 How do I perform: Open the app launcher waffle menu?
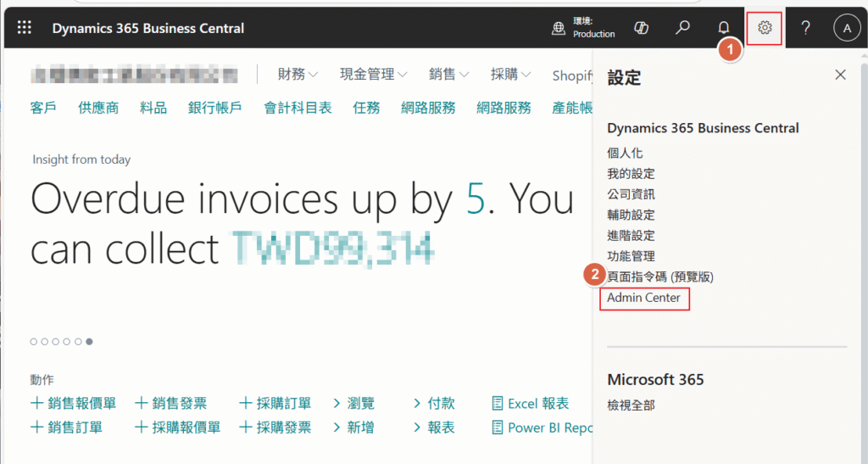click(25, 28)
